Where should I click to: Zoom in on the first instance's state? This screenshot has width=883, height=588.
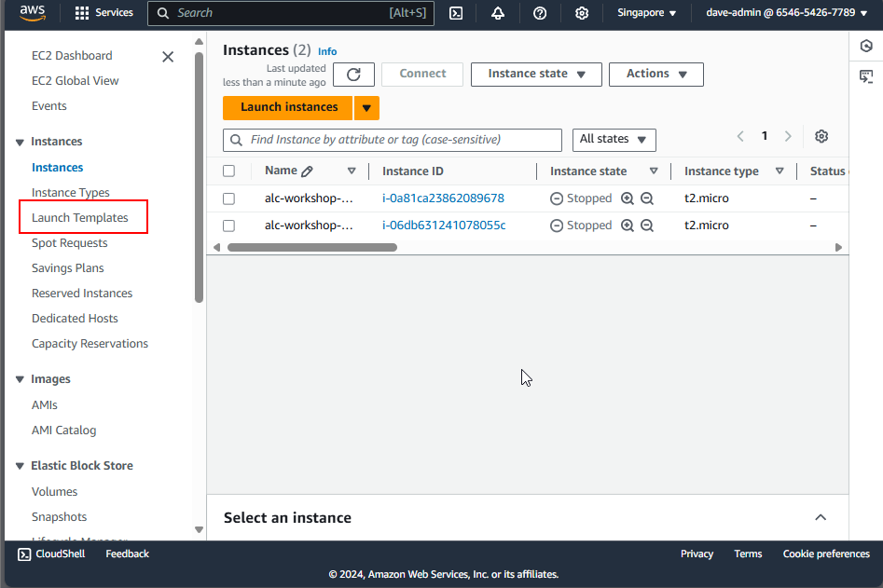tap(628, 198)
